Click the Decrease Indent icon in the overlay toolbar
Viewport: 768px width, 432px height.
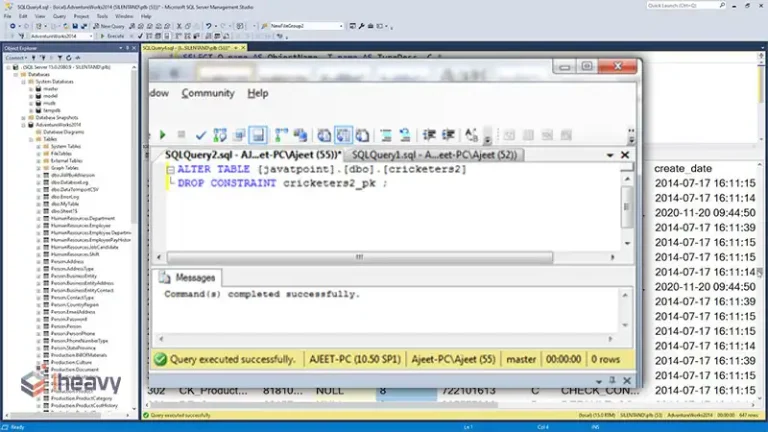(x=430, y=135)
